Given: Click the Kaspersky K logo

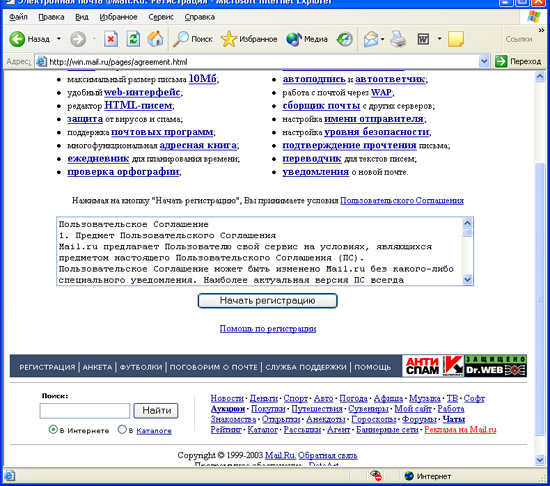Looking at the screenshot, I should click(x=453, y=366).
